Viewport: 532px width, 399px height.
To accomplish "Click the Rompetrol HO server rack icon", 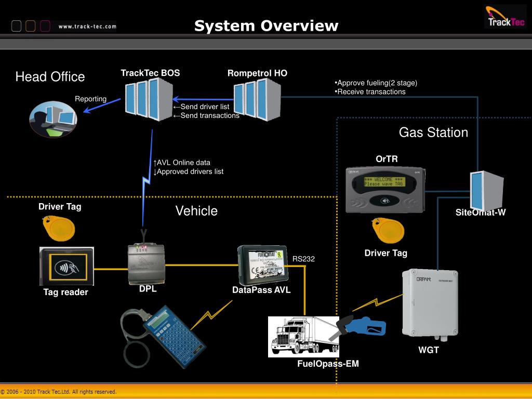I will click(x=257, y=99).
